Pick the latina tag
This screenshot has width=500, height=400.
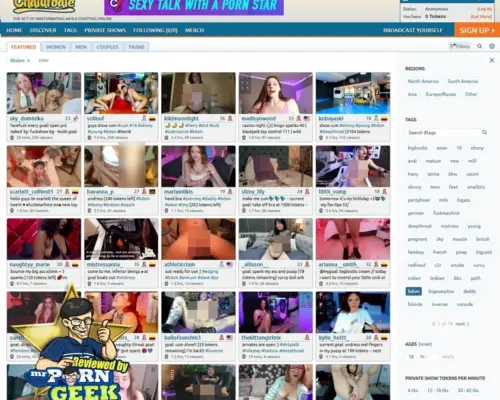pyautogui.click(x=433, y=174)
